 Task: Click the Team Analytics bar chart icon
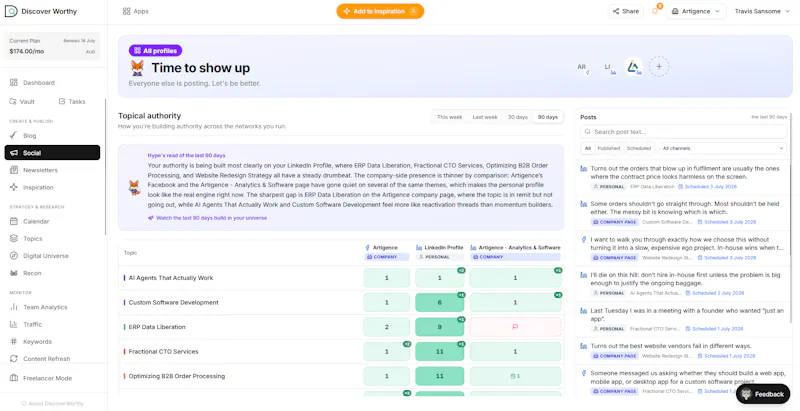pos(14,307)
